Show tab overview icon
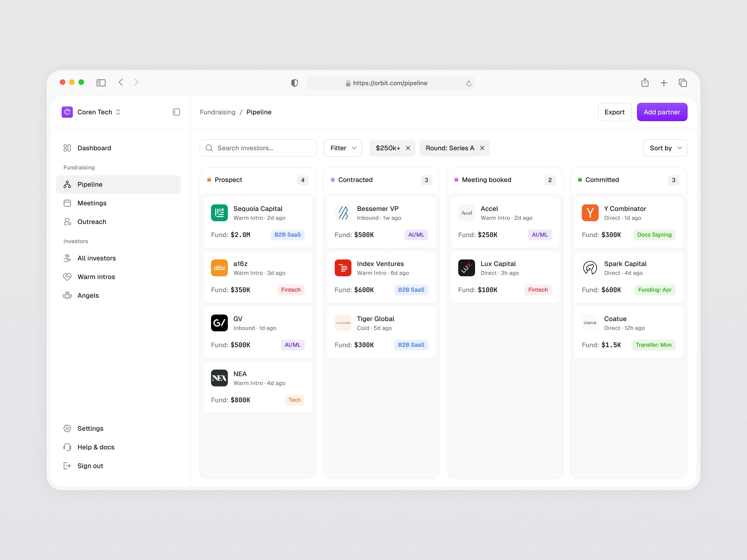The image size is (747, 560). point(683,83)
